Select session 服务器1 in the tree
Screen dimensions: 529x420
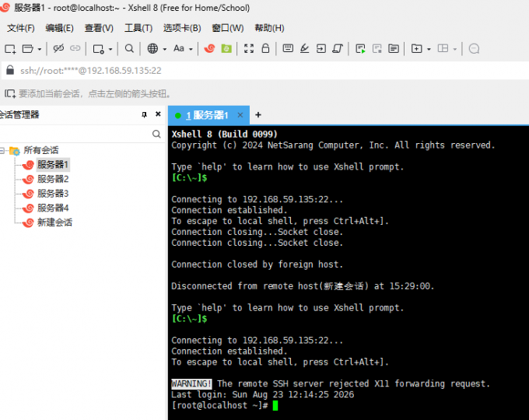(53, 165)
